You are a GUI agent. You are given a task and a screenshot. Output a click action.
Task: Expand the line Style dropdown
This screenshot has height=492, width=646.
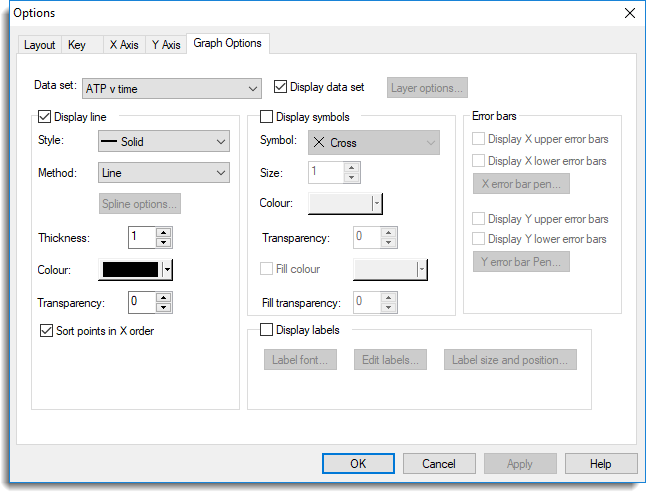164,142
